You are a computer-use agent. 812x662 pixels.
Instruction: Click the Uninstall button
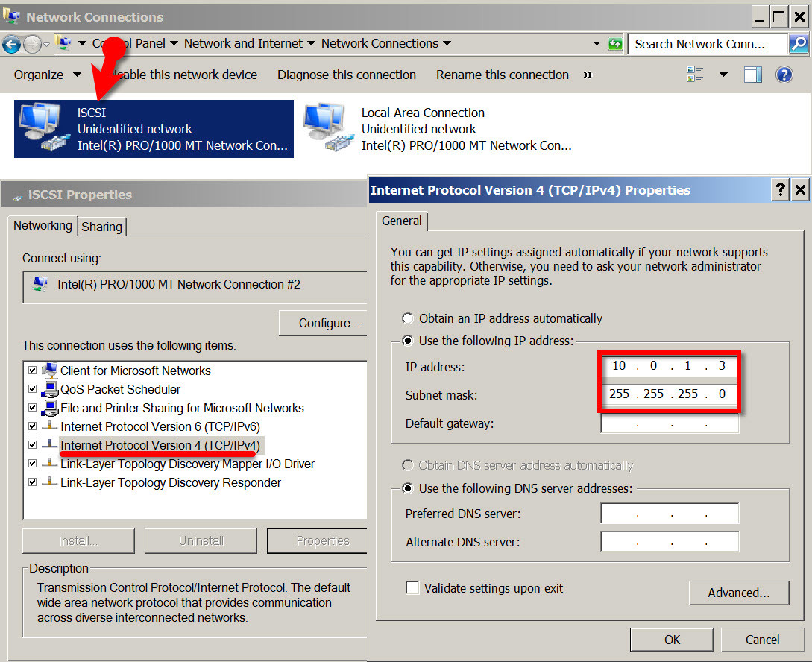pyautogui.click(x=201, y=541)
